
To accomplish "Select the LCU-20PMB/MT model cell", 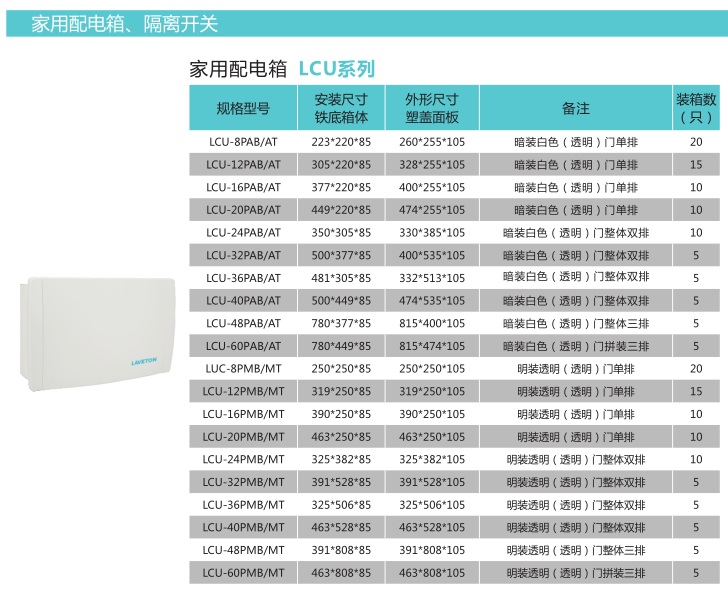I will click(x=243, y=437).
